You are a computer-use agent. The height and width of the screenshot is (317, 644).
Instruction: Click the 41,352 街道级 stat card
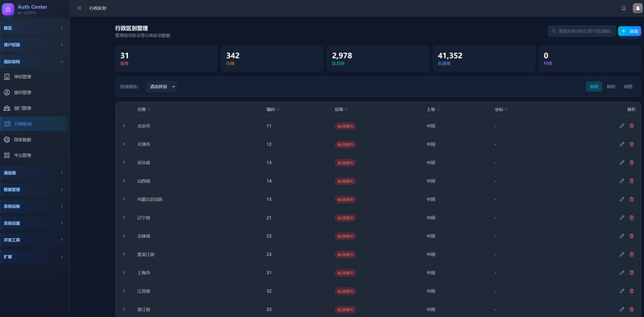484,59
